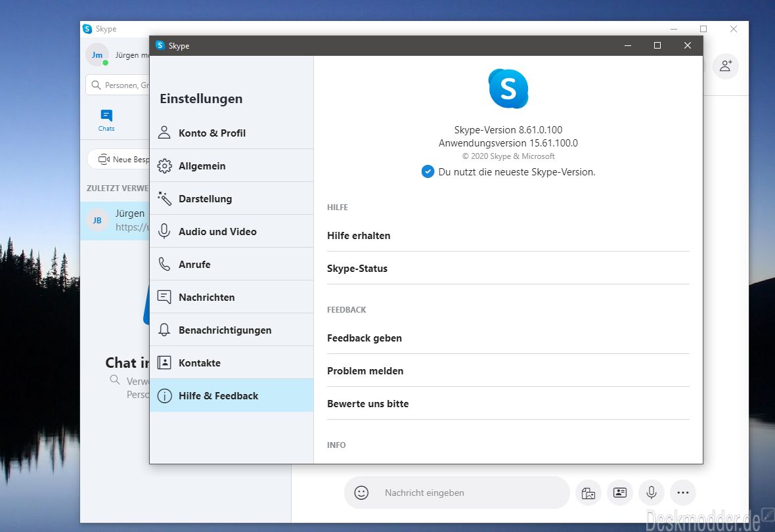Click the bell icon for Benachrichtigungen
Screen dimensions: 775x532
point(164,330)
